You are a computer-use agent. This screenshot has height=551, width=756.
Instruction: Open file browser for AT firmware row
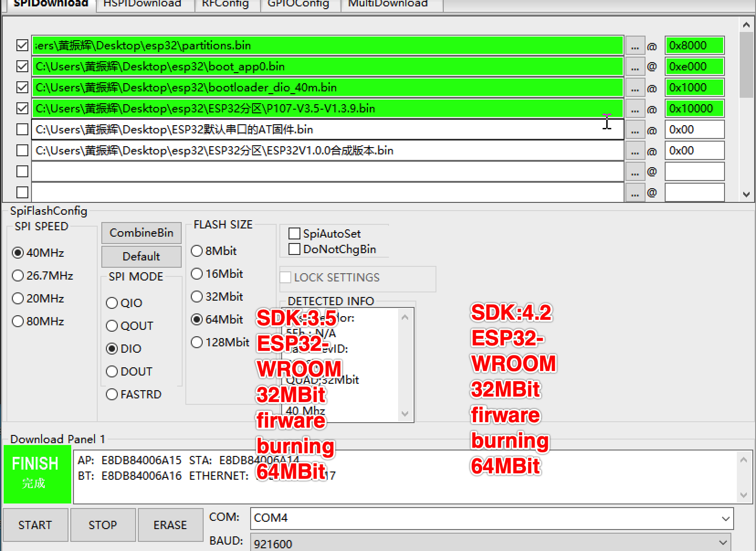pos(635,129)
